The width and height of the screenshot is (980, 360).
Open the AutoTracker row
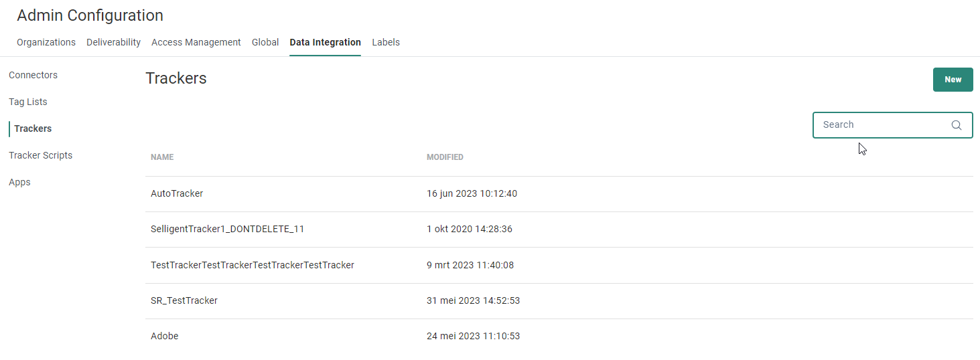coord(177,193)
